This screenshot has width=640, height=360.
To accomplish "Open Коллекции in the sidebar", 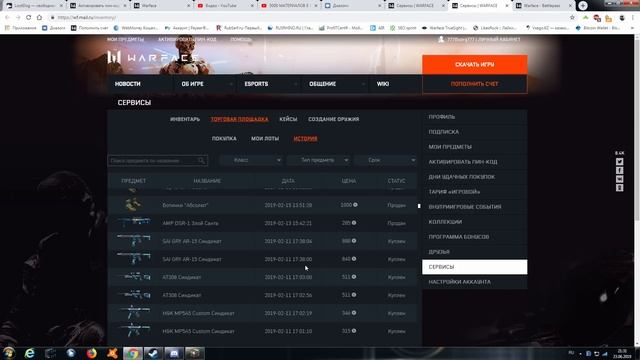I will [475, 222].
